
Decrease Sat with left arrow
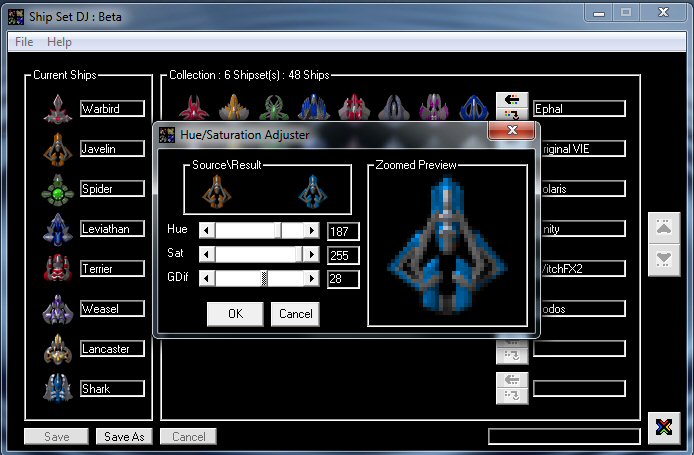pos(207,254)
